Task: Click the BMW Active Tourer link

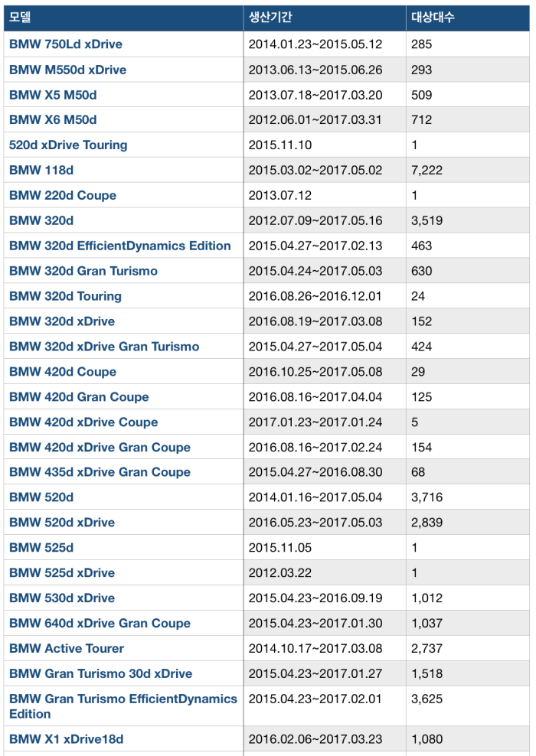Action: point(67,648)
